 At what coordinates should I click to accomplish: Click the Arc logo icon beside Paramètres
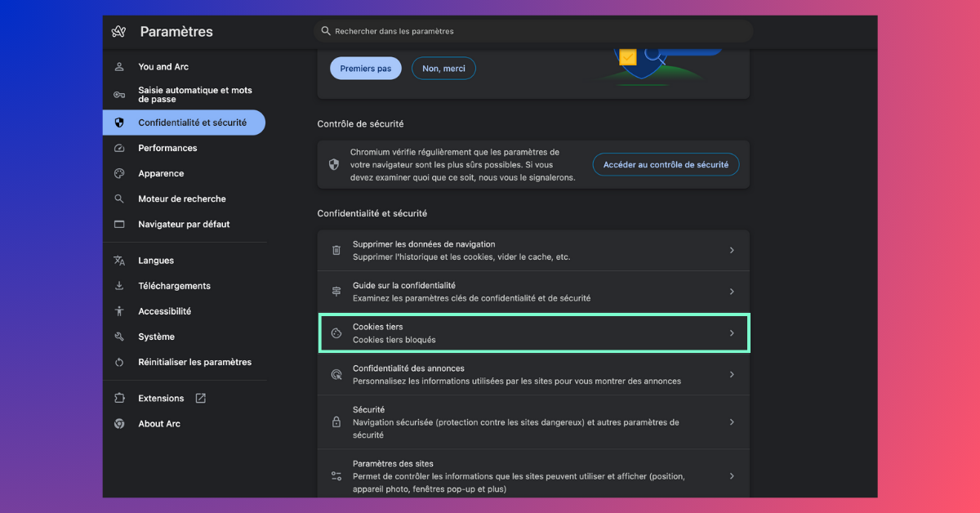click(x=119, y=32)
